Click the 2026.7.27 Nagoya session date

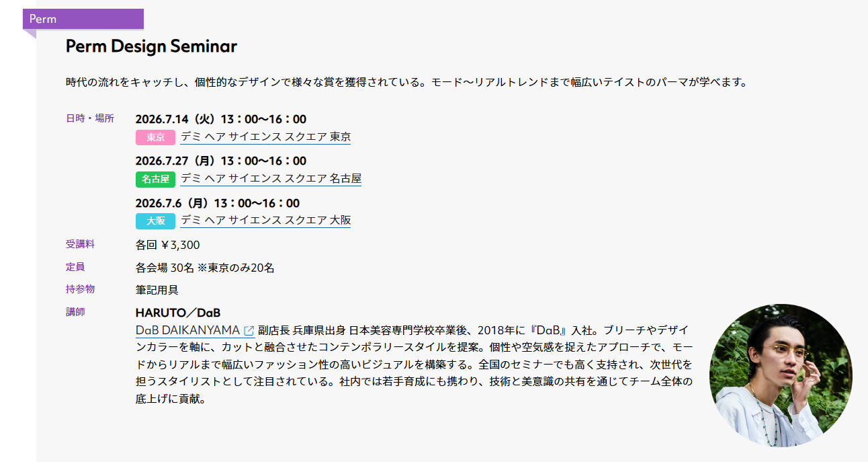[220, 161]
